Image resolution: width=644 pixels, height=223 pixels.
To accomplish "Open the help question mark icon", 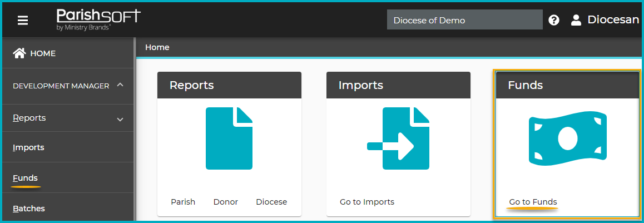I will (554, 20).
